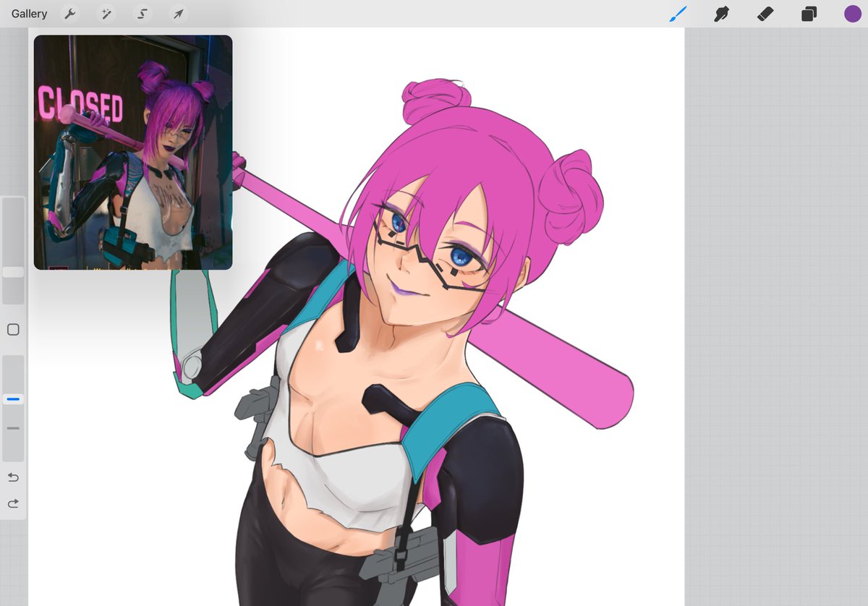The height and width of the screenshot is (606, 868).
Task: Open the purple active color picker
Action: click(x=853, y=14)
